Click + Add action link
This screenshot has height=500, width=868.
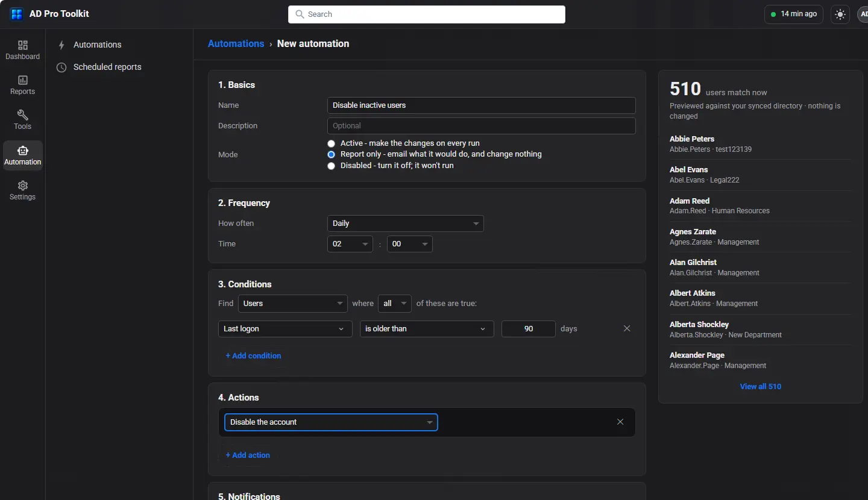click(248, 455)
